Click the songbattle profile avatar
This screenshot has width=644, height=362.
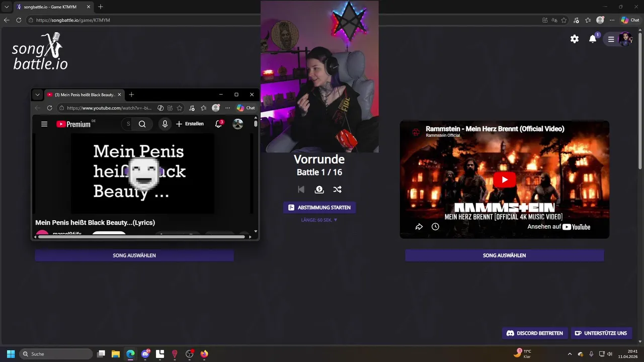point(625,39)
